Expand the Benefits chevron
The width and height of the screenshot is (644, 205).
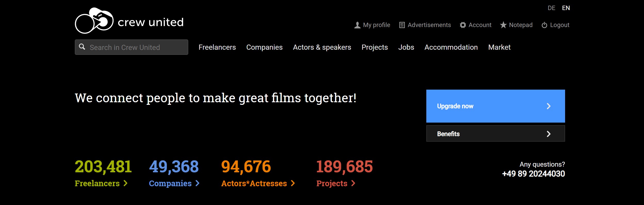549,134
